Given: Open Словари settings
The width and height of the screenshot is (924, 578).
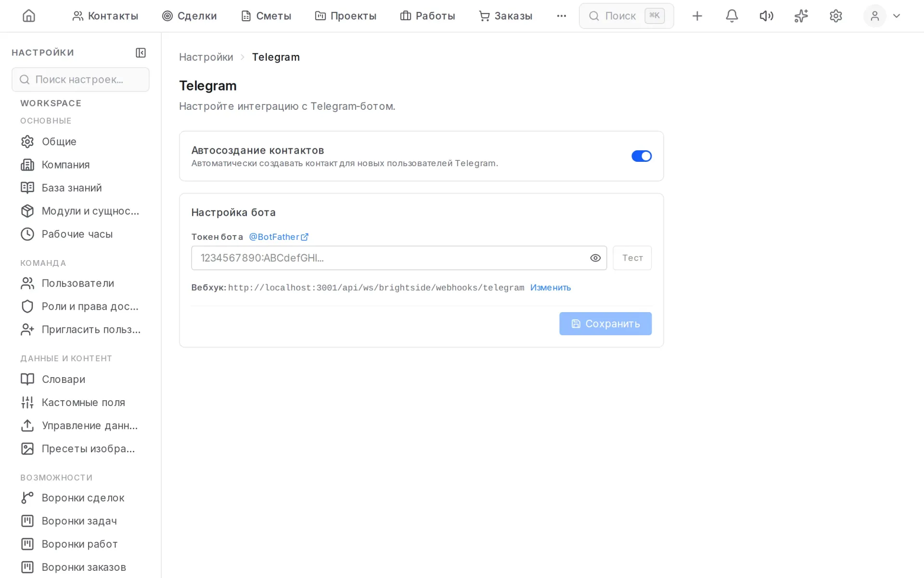Looking at the screenshot, I should pyautogui.click(x=80, y=380).
